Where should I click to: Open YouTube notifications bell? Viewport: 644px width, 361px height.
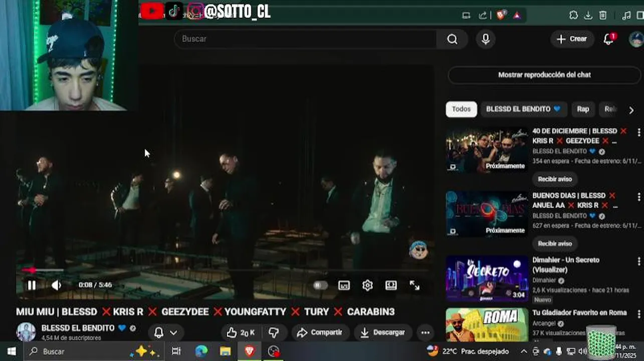[608, 39]
